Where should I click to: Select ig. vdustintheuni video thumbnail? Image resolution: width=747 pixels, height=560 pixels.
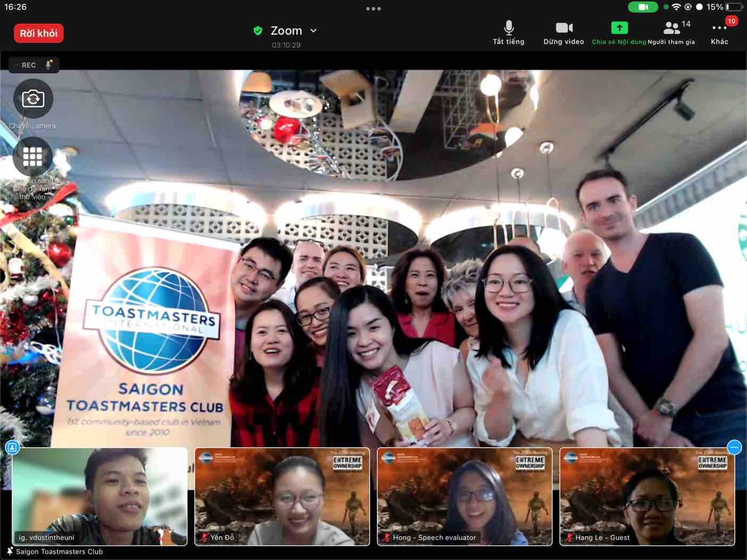pos(99,496)
